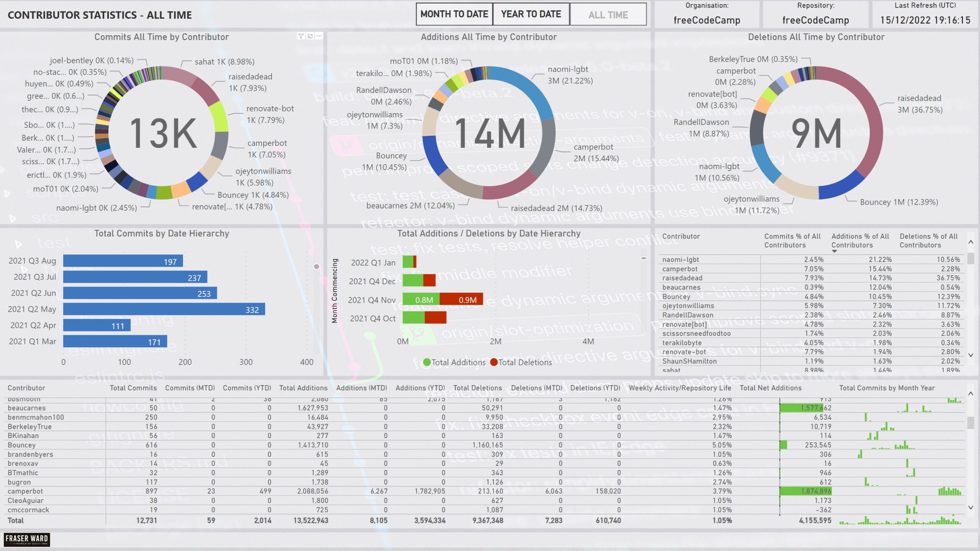980x551 pixels.
Task: Select terakilobyte row in percentage table
Action: tap(811, 342)
